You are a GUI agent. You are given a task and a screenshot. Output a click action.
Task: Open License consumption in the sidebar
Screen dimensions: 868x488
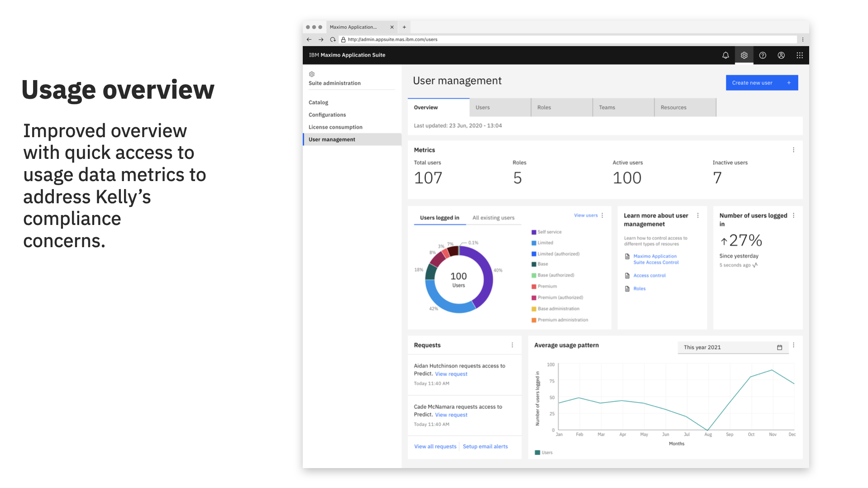335,127
